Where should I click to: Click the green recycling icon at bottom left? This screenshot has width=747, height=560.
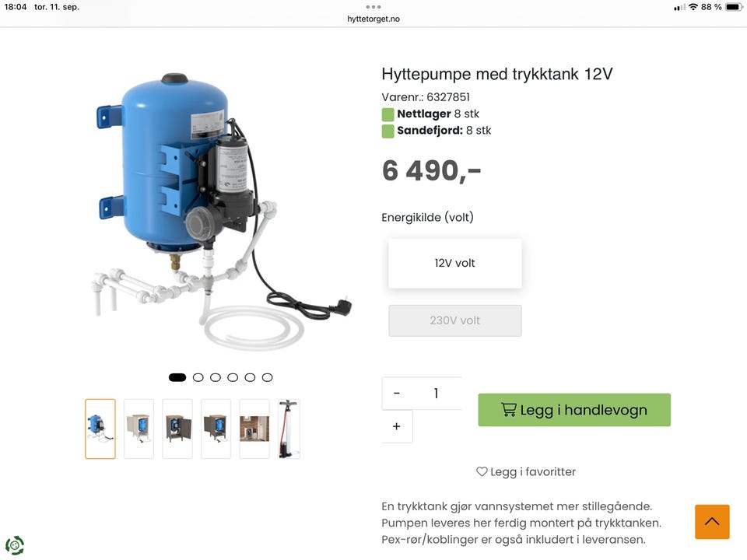click(15, 545)
